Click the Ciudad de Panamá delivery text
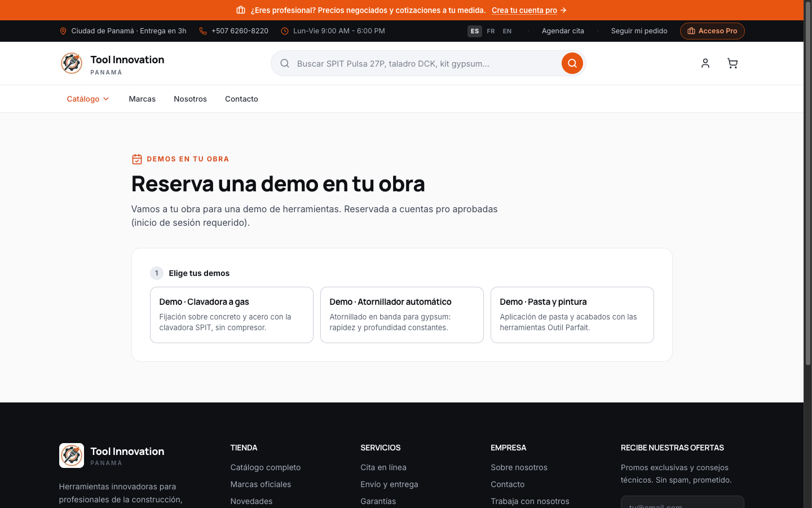812x508 pixels. tap(129, 31)
